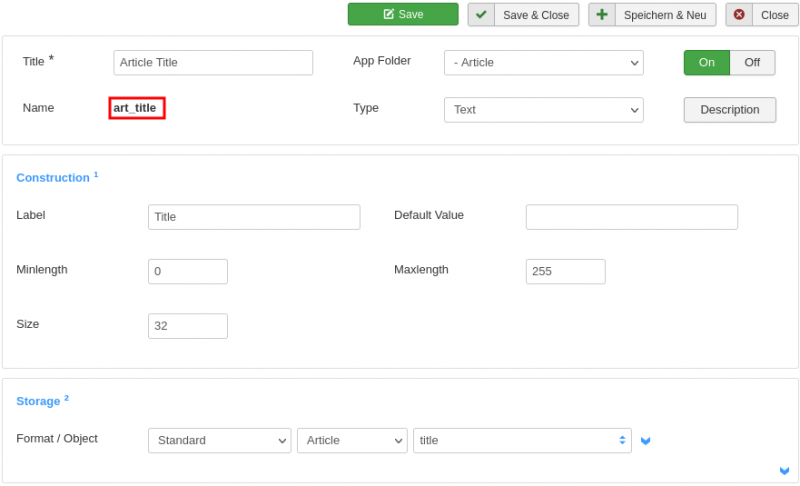This screenshot has height=486, width=800.
Task: Open the Construction section heading
Action: pos(53,178)
